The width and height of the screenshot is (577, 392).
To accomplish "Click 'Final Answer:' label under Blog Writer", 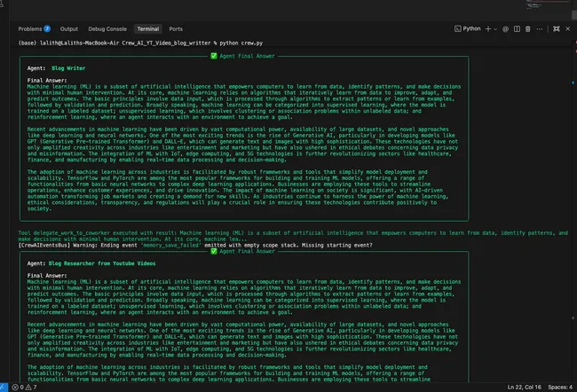I will click(47, 80).
